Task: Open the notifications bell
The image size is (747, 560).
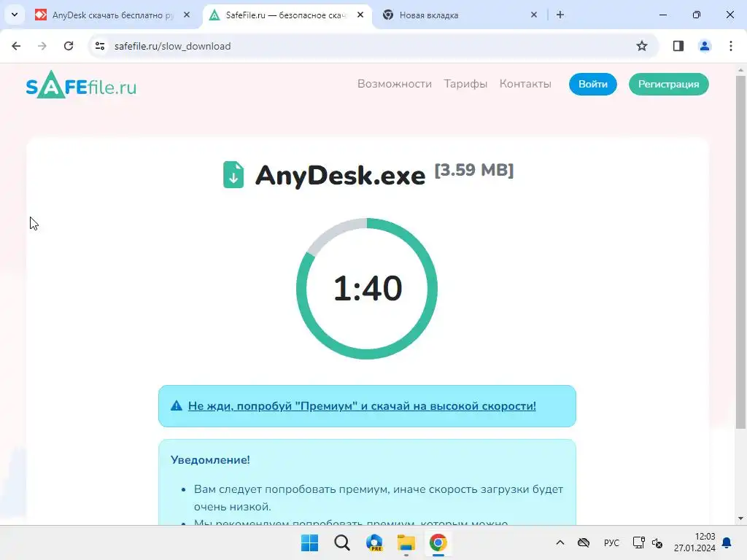Action: tap(727, 542)
